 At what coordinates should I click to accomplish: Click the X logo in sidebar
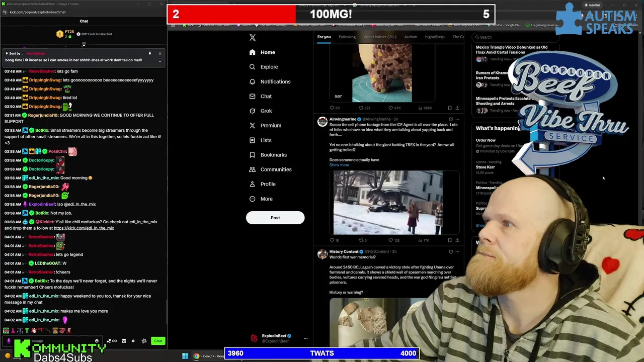click(x=253, y=38)
